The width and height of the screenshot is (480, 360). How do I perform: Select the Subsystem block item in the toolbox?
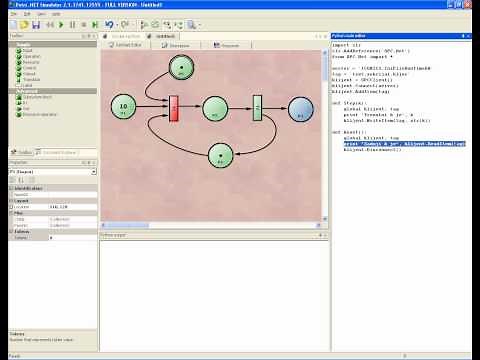34,97
